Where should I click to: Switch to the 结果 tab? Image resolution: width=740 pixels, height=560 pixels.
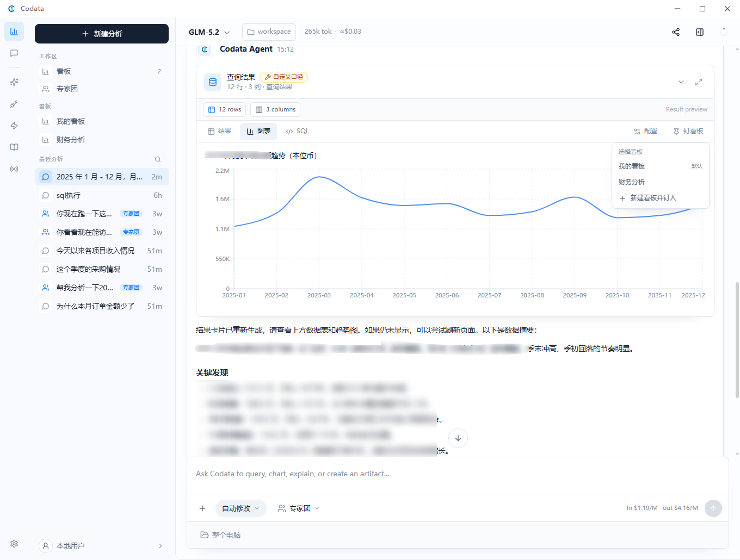click(219, 131)
